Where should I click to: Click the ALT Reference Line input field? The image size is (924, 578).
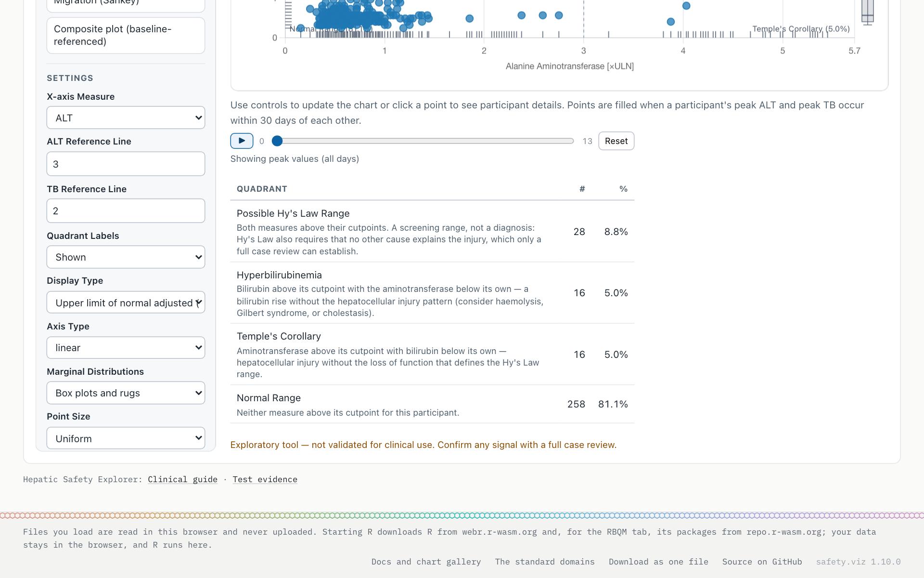click(126, 164)
